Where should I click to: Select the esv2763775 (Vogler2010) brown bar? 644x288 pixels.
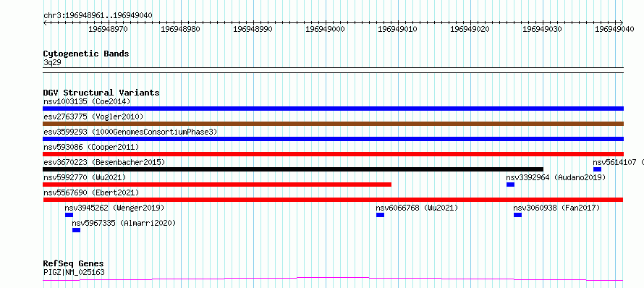pyautogui.click(x=333, y=124)
